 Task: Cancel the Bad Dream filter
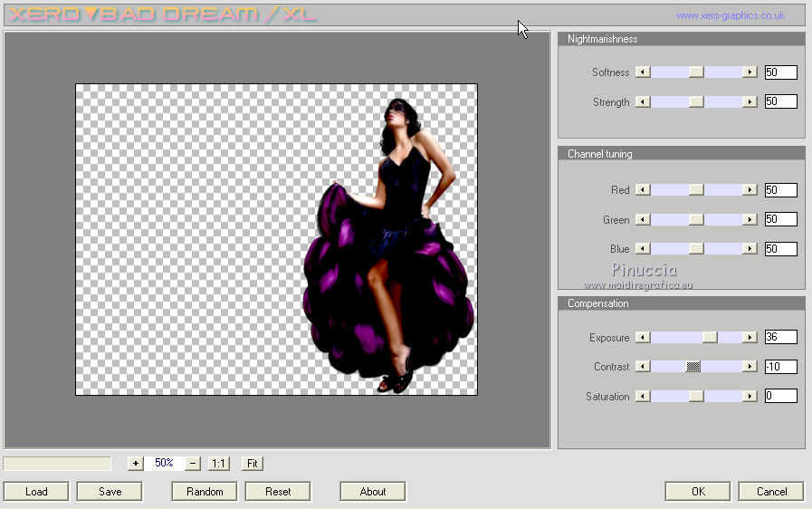(x=771, y=492)
